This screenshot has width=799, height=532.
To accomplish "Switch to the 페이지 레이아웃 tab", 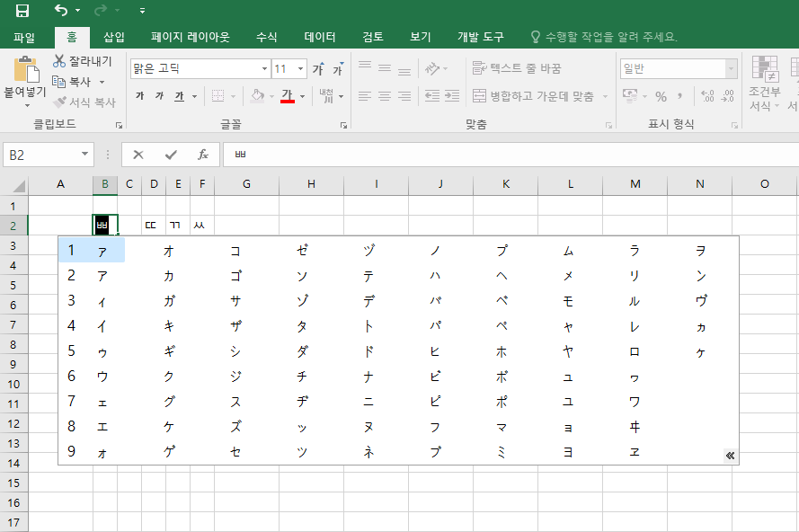I will pyautogui.click(x=190, y=37).
